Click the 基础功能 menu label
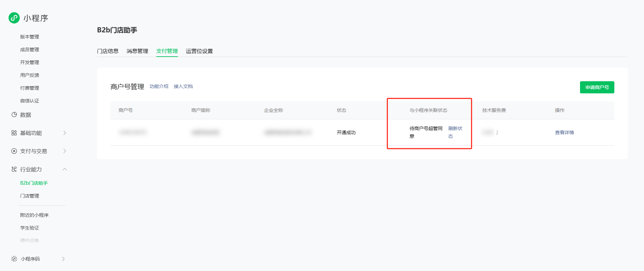644x271 pixels. click(31, 133)
